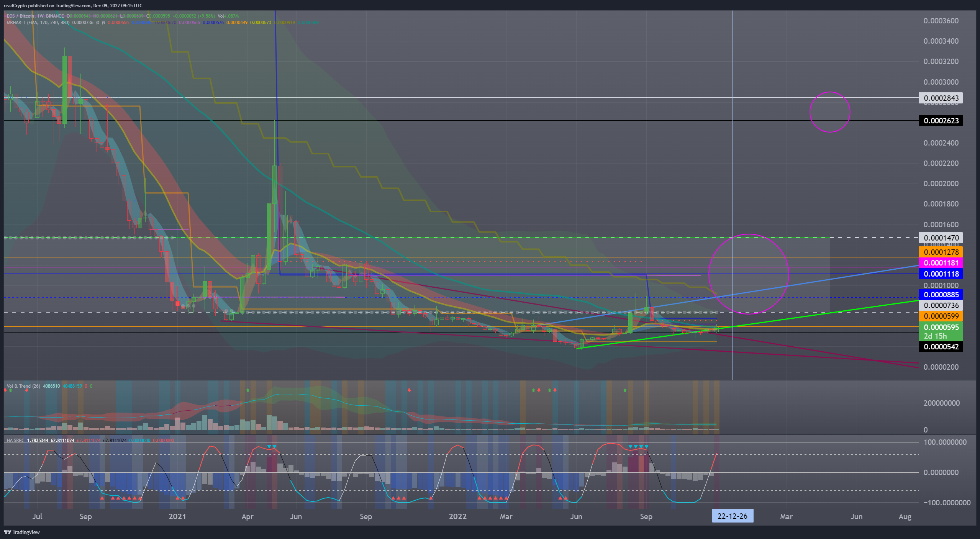Click the 2d 15h countdown label
Viewport: 980px width, 539px height.
[935, 336]
